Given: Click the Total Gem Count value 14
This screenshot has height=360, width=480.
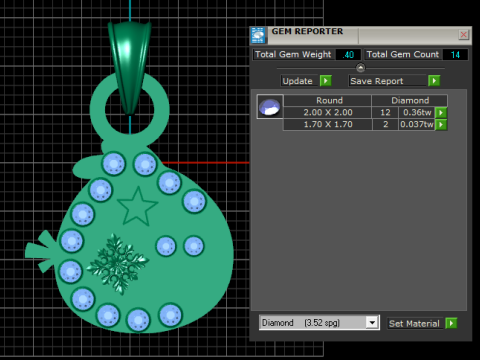Looking at the screenshot, I should point(455,55).
